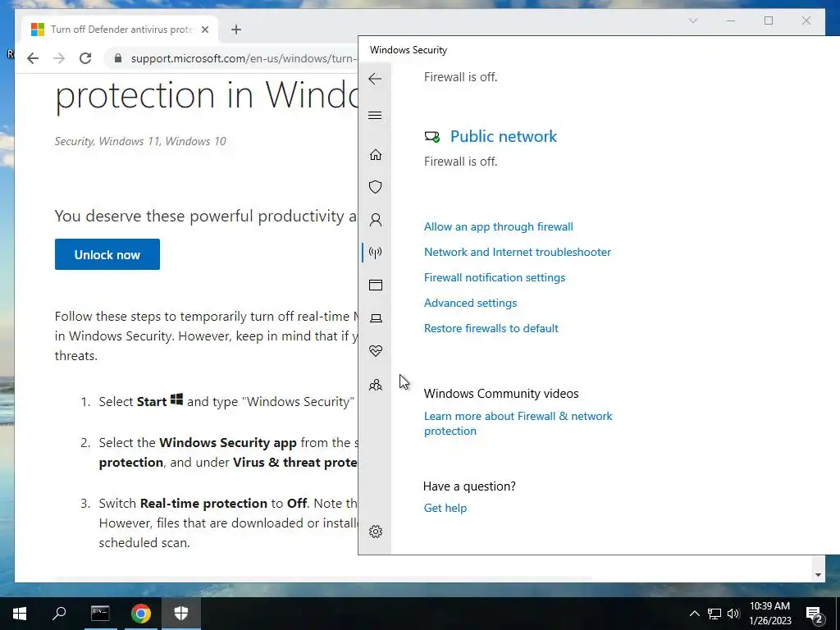Open Firewall notification settings
The height and width of the screenshot is (630, 840).
(x=495, y=277)
